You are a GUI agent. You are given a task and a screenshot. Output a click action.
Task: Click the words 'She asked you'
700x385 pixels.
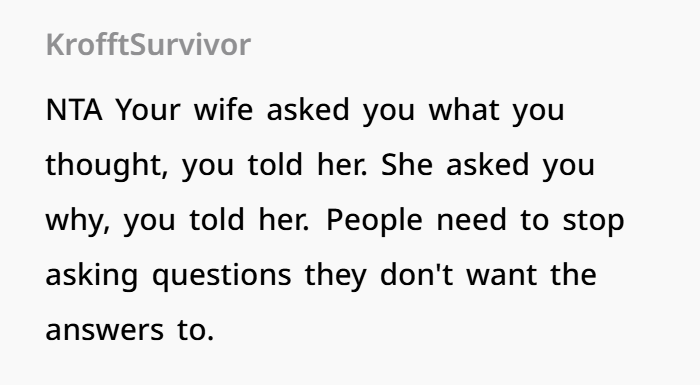click(488, 165)
